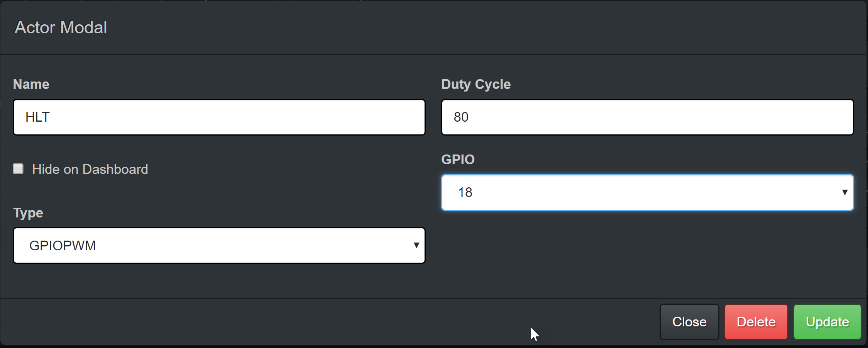Click the Duty Cycle field label
This screenshot has width=868, height=348.
pyautogui.click(x=476, y=85)
